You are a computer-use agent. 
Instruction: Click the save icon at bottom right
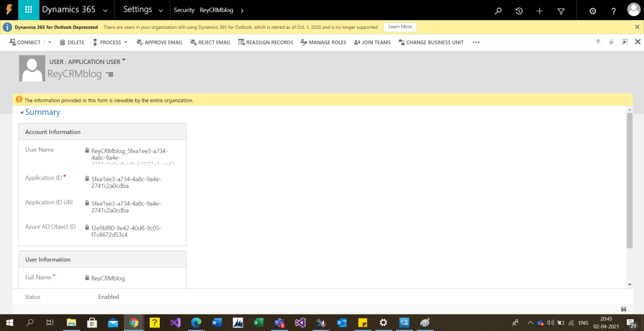click(623, 309)
